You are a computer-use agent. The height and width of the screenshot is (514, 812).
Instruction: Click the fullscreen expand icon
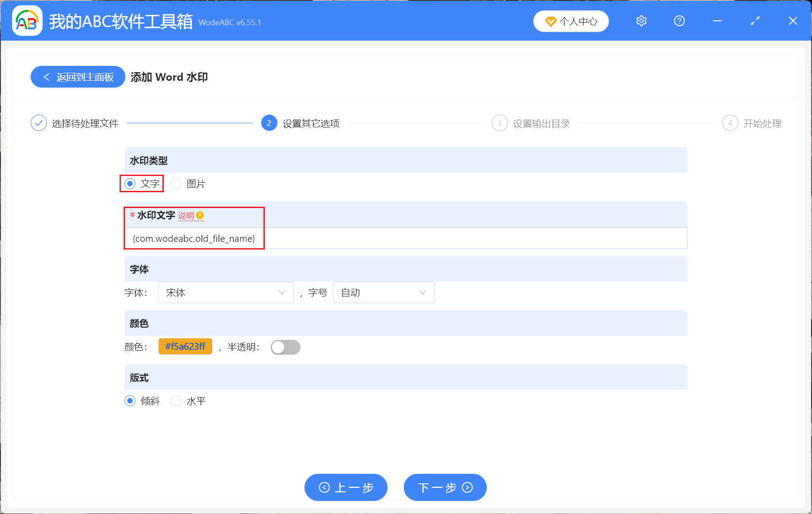tap(755, 21)
